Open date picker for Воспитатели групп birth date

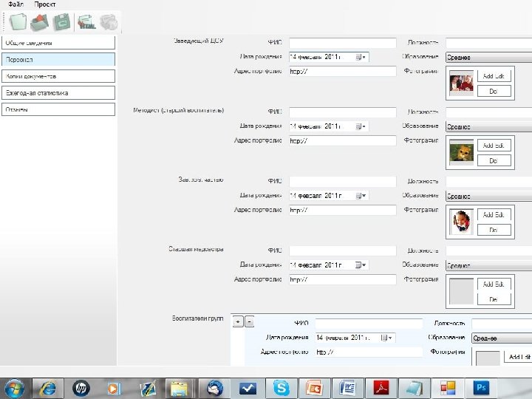coord(386,338)
